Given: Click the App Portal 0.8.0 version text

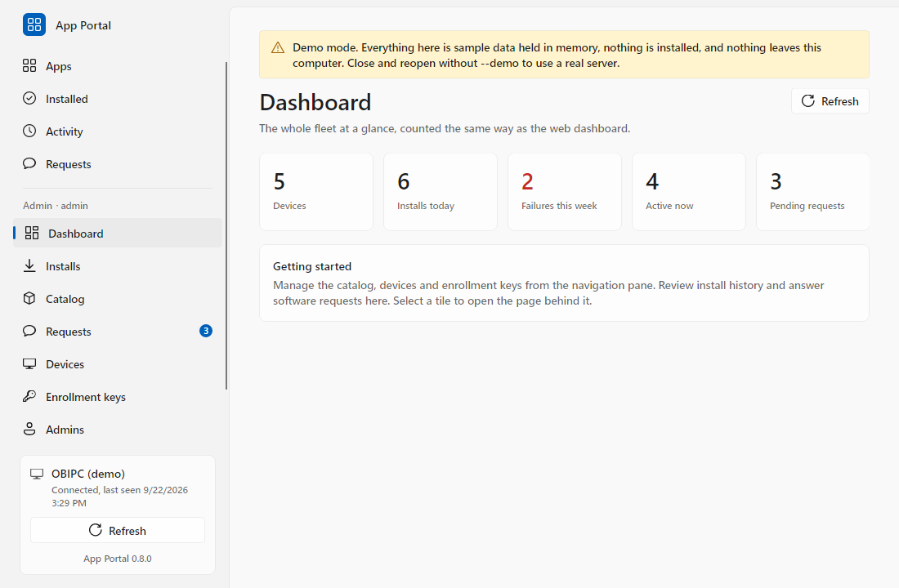Looking at the screenshot, I should click(118, 559).
